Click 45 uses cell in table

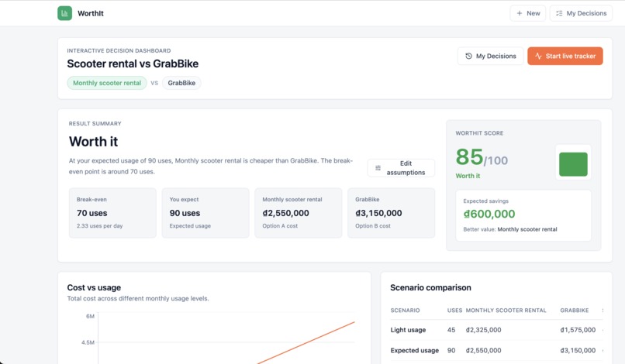pos(451,330)
